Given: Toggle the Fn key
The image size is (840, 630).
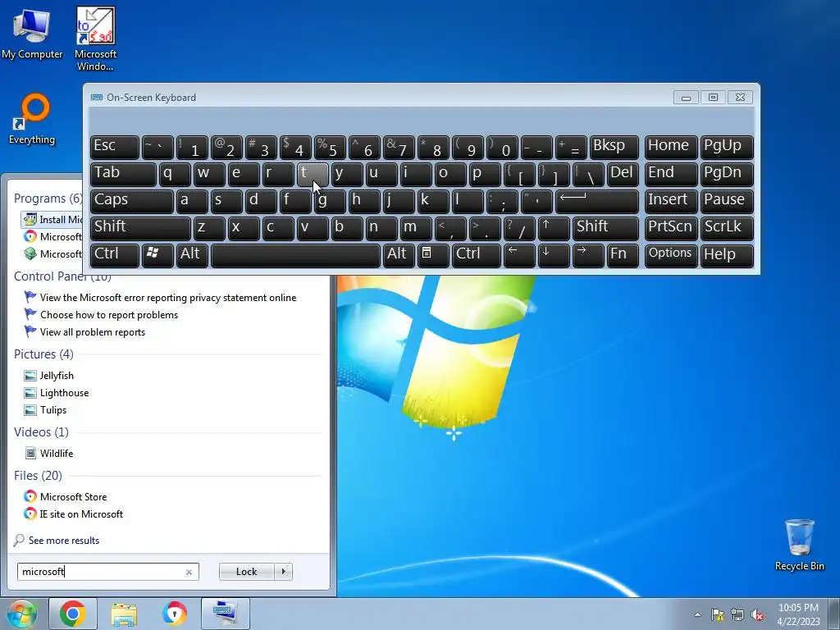Looking at the screenshot, I should [x=623, y=255].
